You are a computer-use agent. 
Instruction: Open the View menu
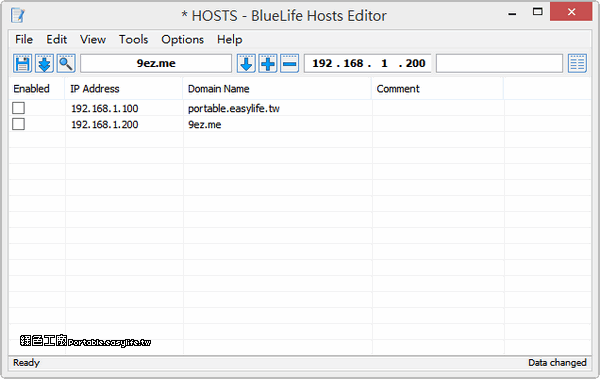(93, 39)
